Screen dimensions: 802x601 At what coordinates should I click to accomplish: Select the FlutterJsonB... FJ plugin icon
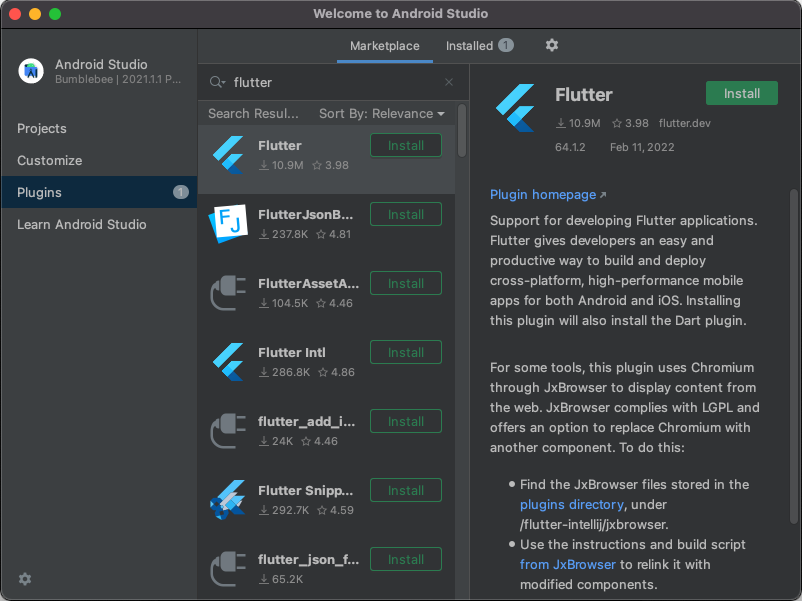228,224
